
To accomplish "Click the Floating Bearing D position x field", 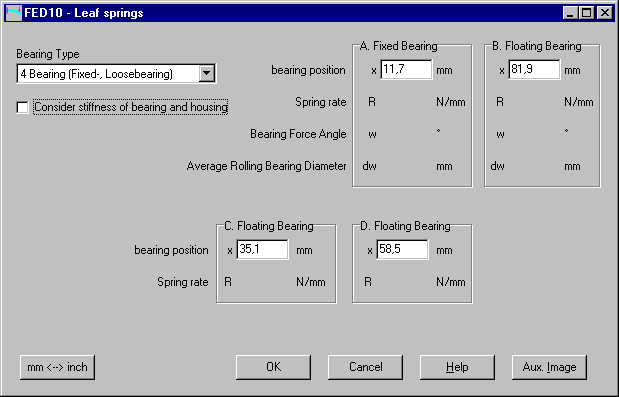I will click(402, 249).
